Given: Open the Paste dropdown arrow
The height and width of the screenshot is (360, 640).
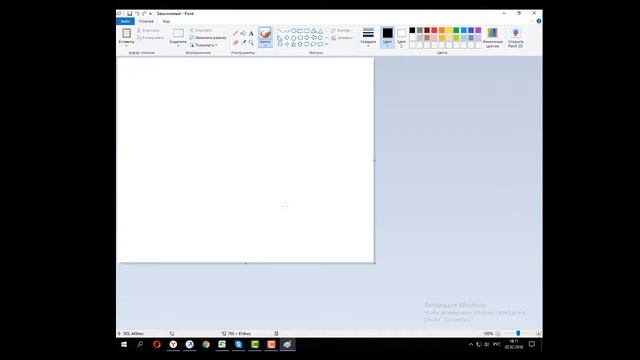Looking at the screenshot, I should [127, 45].
